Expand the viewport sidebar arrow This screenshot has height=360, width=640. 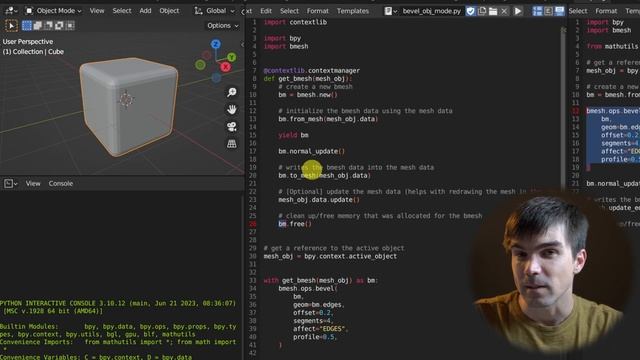tap(242, 44)
